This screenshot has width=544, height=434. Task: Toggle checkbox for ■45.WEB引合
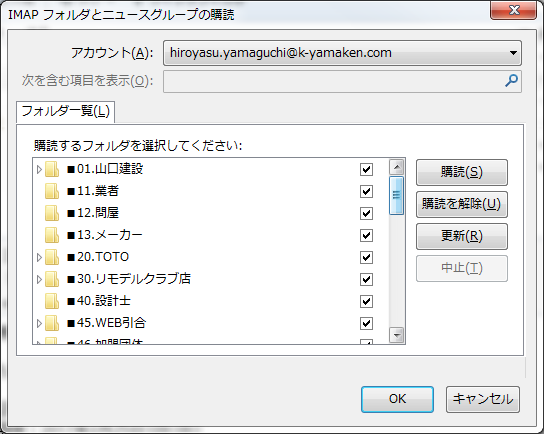tap(366, 323)
